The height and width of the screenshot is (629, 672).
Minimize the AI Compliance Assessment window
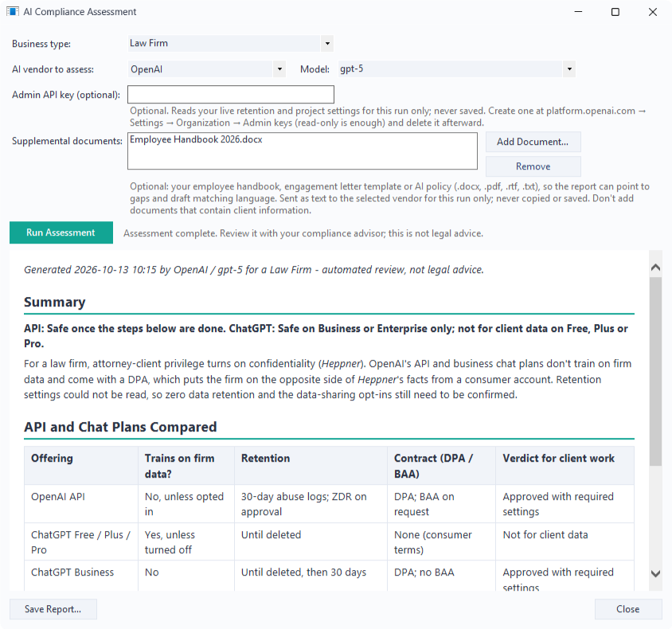(578, 12)
